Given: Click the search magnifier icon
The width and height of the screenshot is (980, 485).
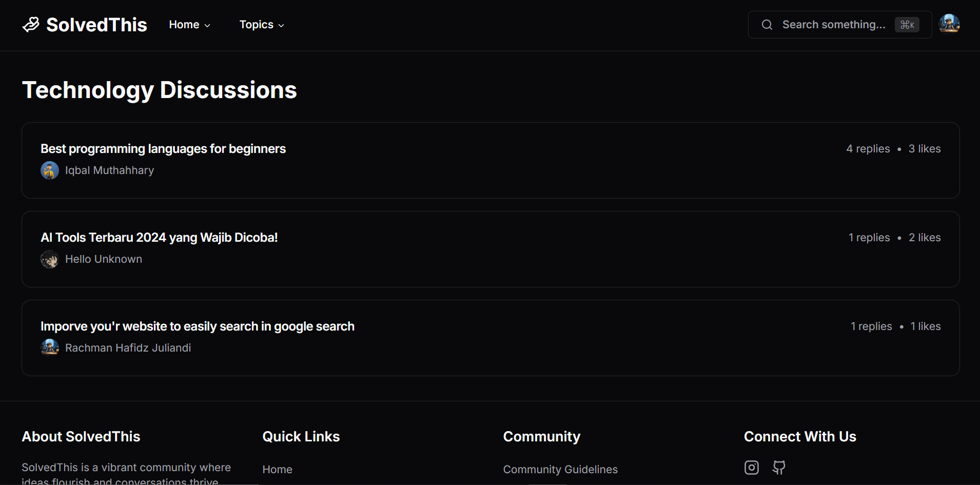Looking at the screenshot, I should [767, 25].
